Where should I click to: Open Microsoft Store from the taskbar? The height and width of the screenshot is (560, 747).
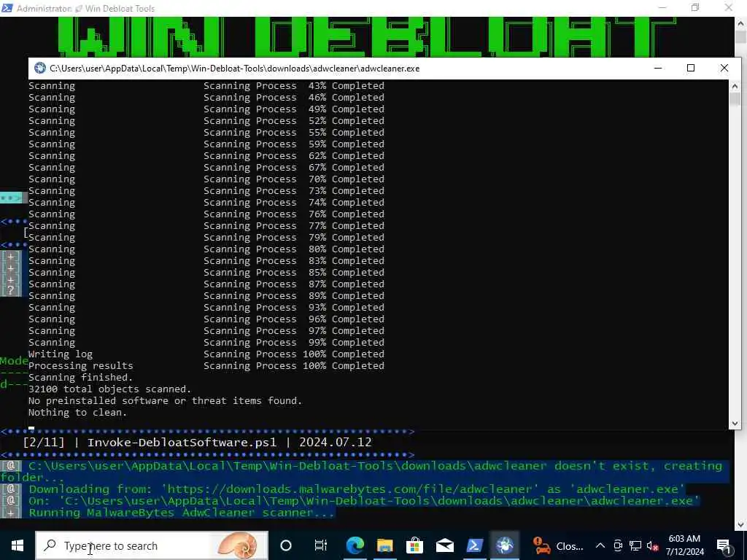[415, 545]
